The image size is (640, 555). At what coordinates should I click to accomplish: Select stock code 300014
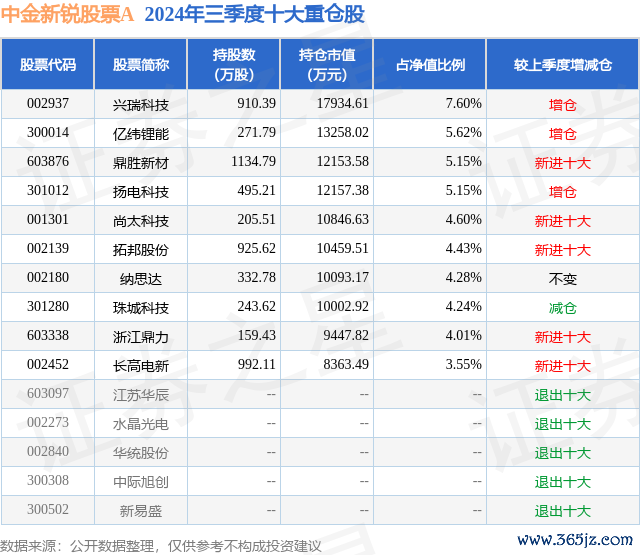coord(48,133)
